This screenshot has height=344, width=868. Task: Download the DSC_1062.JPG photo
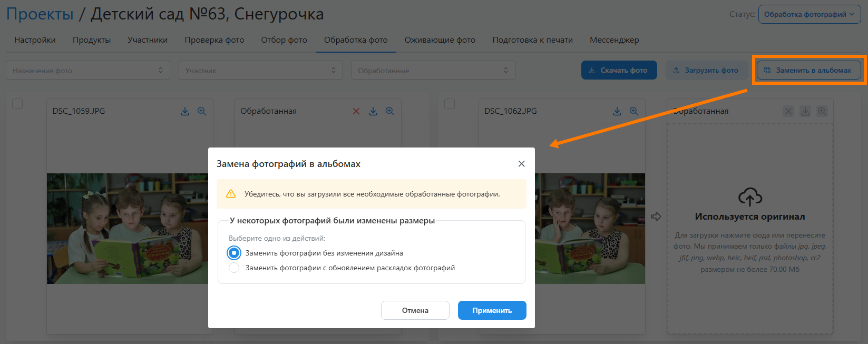coord(617,111)
